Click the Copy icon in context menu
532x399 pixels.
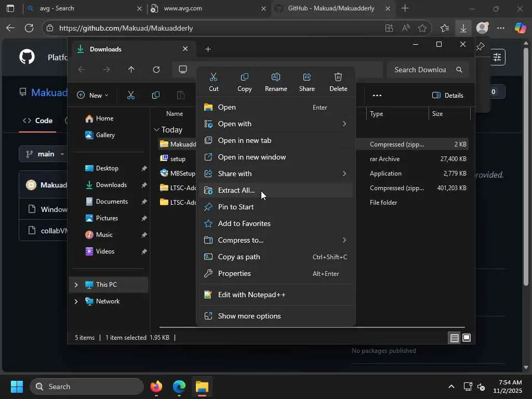(245, 82)
